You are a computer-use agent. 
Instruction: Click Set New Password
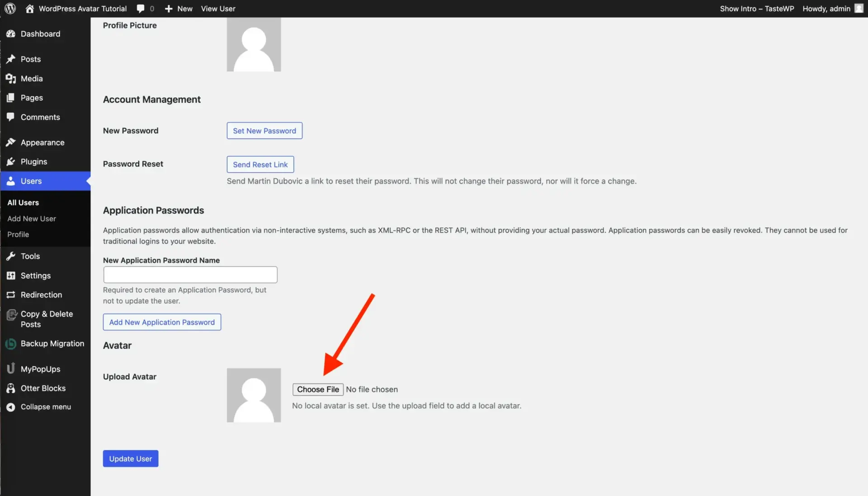[264, 130]
